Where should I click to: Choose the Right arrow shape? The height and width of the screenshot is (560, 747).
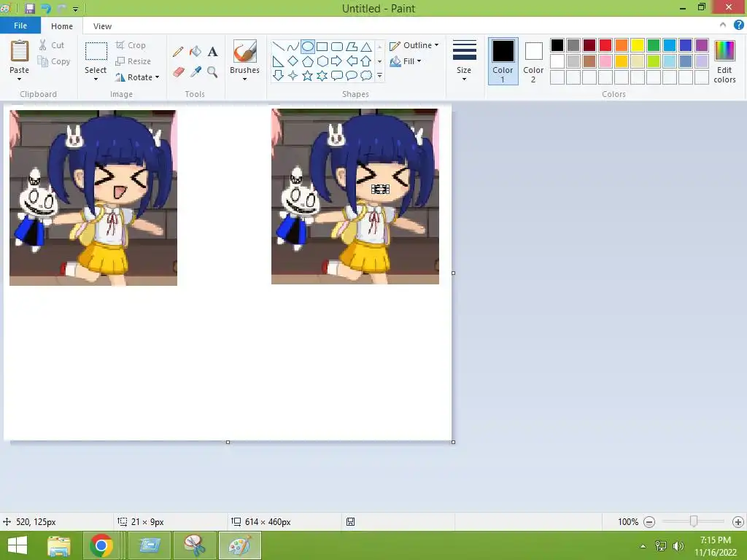337,61
